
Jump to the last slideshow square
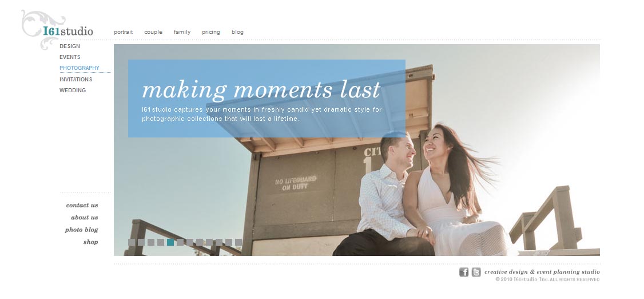click(x=238, y=242)
